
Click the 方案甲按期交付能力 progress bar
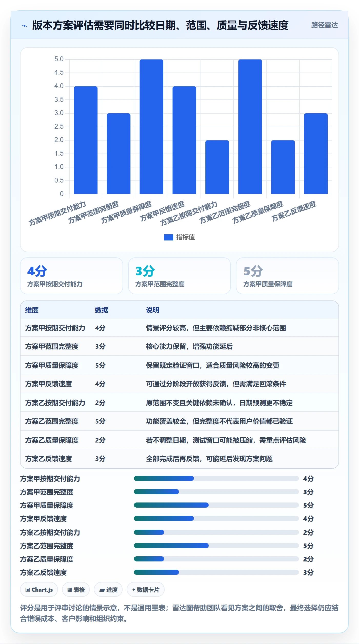[216, 478]
